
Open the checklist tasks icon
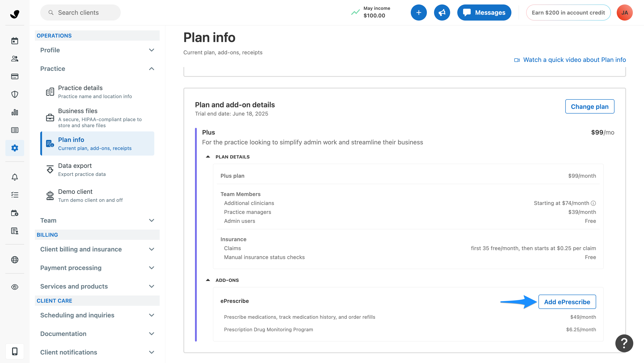coord(15,195)
